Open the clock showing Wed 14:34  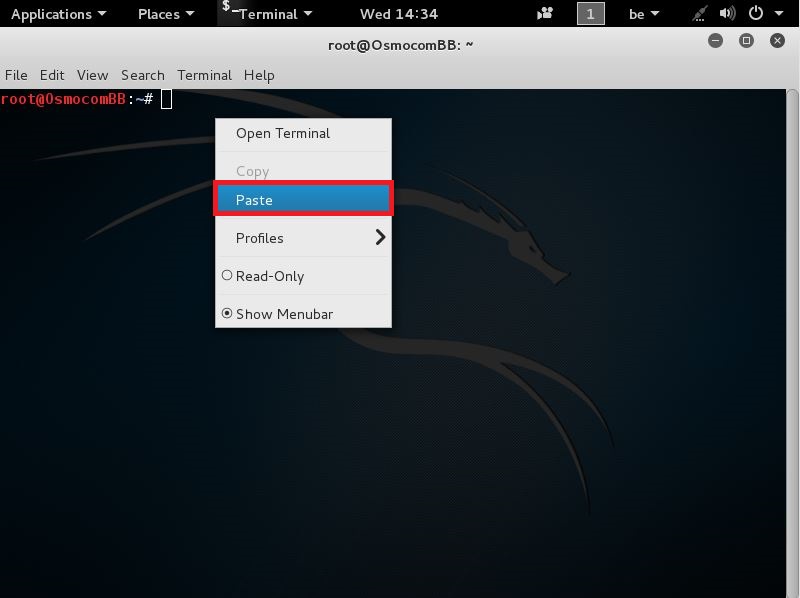pos(398,14)
